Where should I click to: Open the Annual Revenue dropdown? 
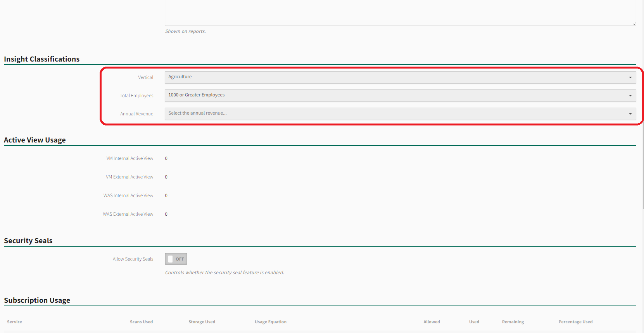coord(400,113)
